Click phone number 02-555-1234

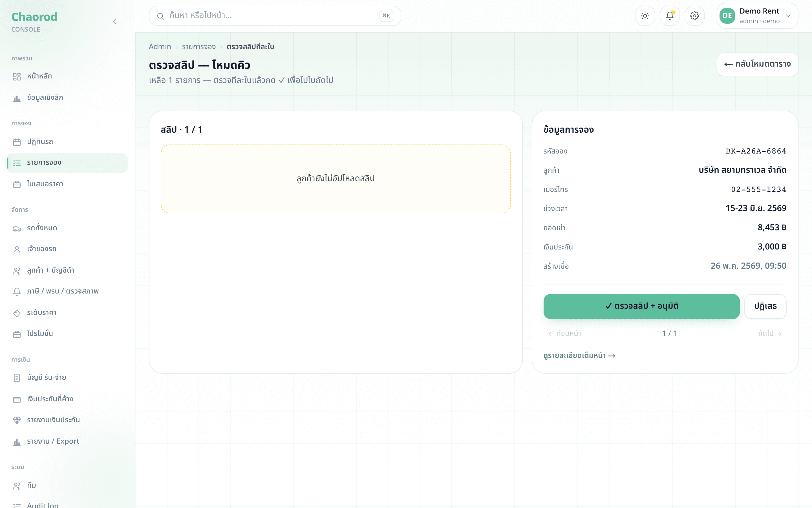click(759, 189)
